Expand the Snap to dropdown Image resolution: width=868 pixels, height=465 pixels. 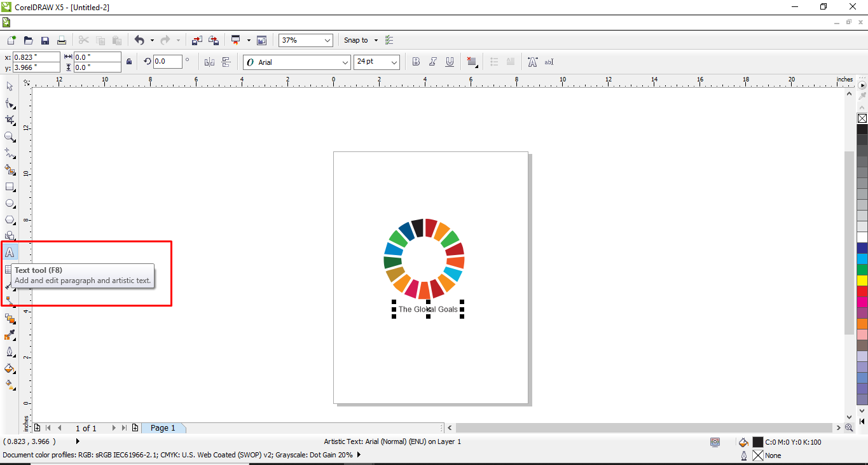[x=376, y=40]
